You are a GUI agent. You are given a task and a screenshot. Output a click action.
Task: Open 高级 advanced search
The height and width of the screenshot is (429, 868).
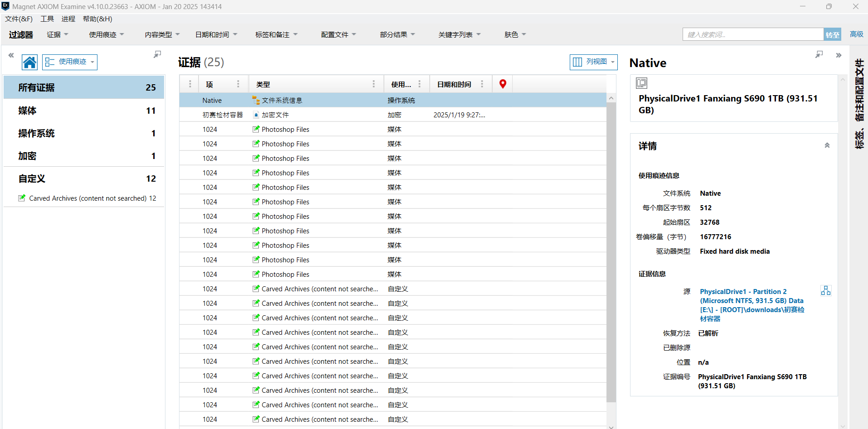point(857,34)
